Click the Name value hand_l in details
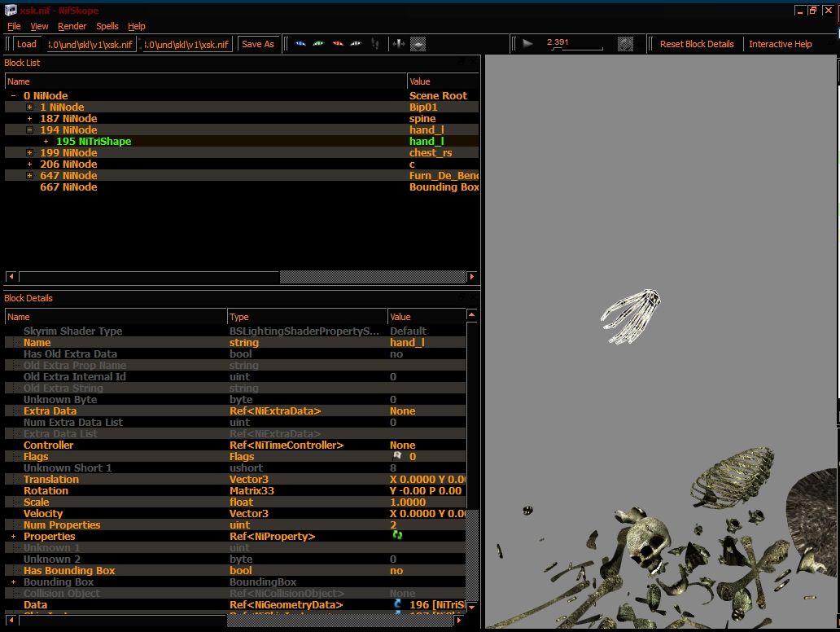Viewport: 840px width, 632px height. tap(407, 343)
